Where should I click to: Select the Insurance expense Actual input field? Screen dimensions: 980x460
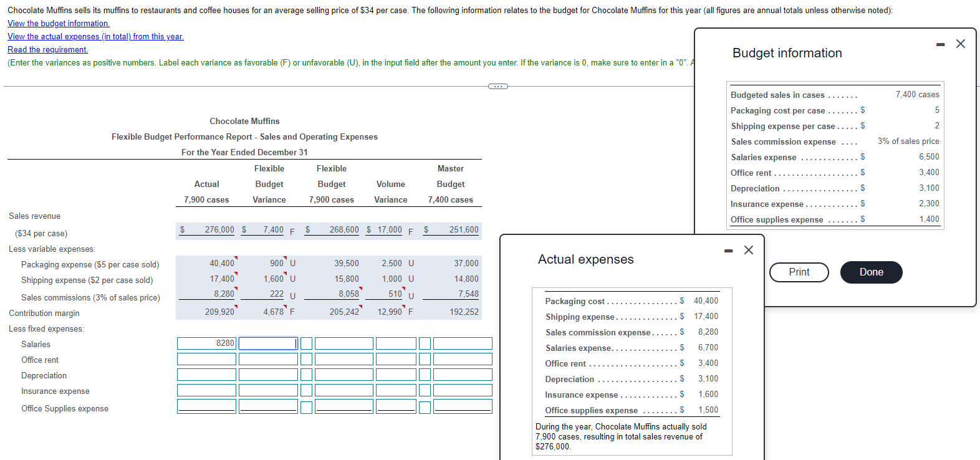click(206, 390)
